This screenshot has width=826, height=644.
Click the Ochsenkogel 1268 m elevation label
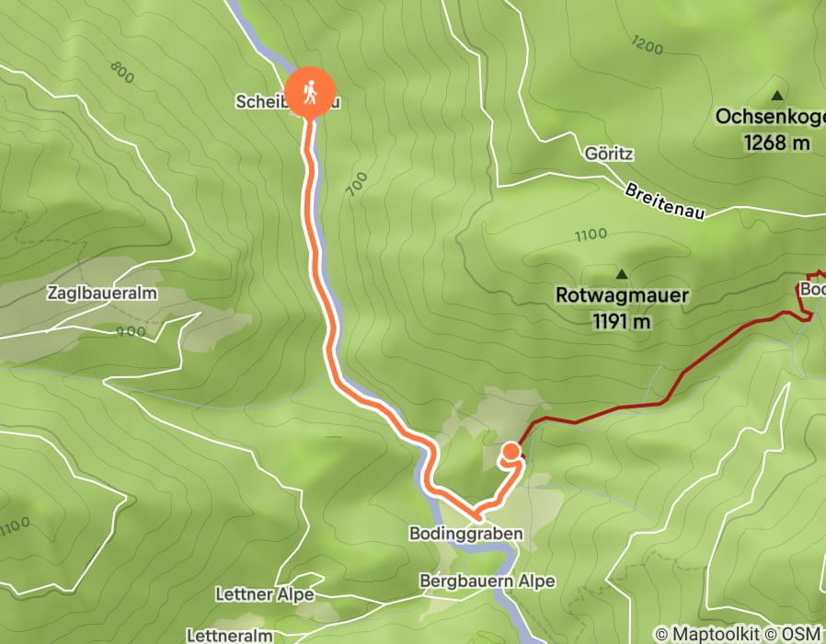click(x=770, y=129)
